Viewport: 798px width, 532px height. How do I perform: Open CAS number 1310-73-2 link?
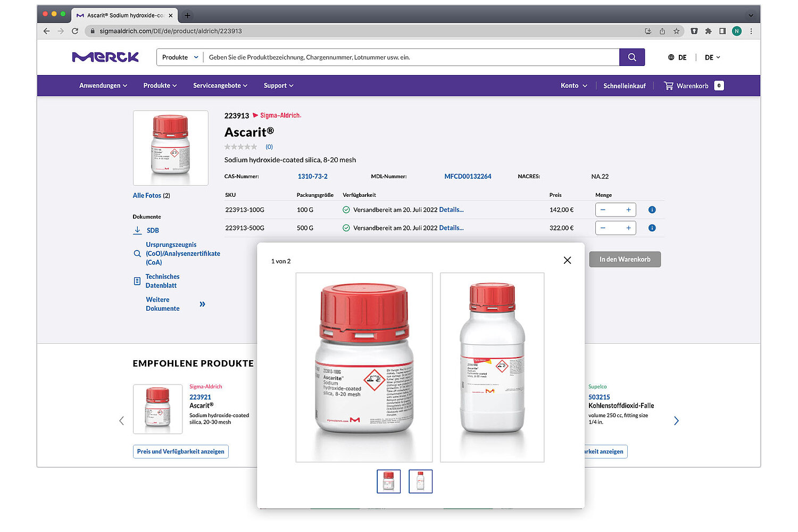(x=313, y=177)
